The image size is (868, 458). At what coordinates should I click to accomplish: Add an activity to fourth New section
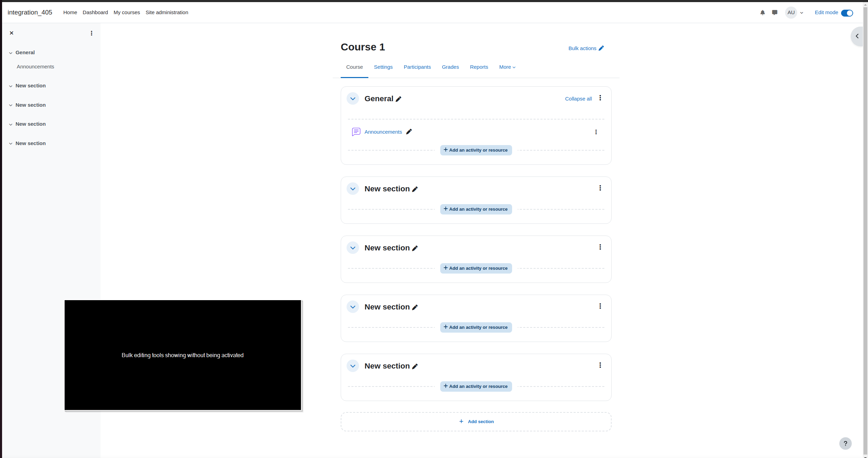tap(476, 387)
